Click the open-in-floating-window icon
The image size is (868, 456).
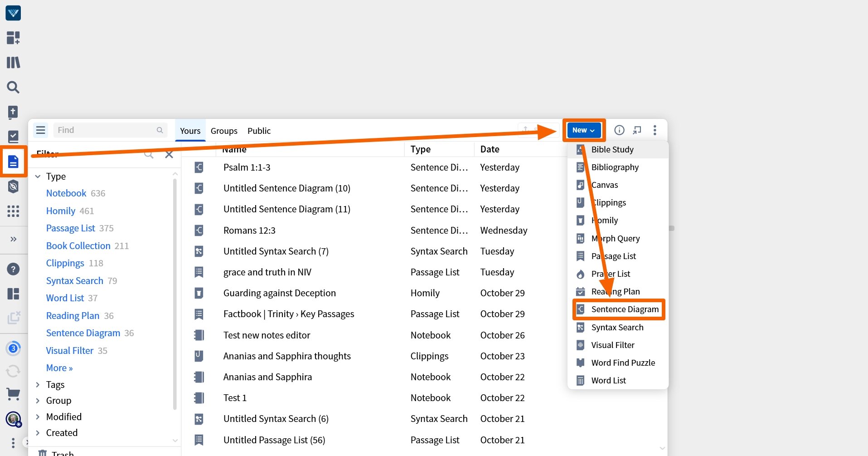(x=637, y=130)
